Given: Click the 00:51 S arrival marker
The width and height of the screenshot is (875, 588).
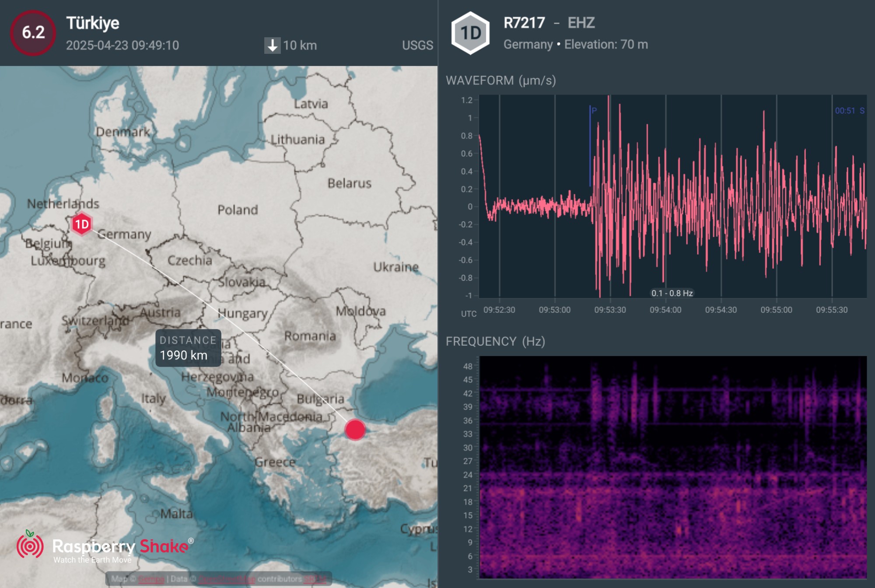Looking at the screenshot, I should [x=850, y=111].
